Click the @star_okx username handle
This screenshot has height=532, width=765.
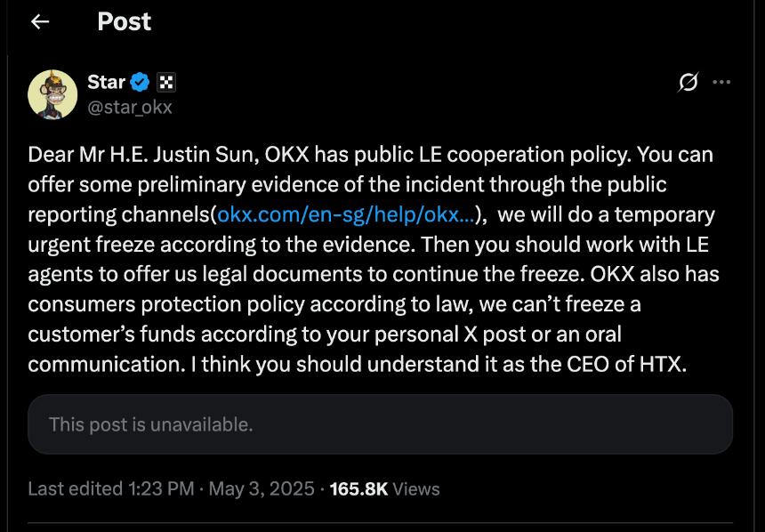(x=130, y=107)
